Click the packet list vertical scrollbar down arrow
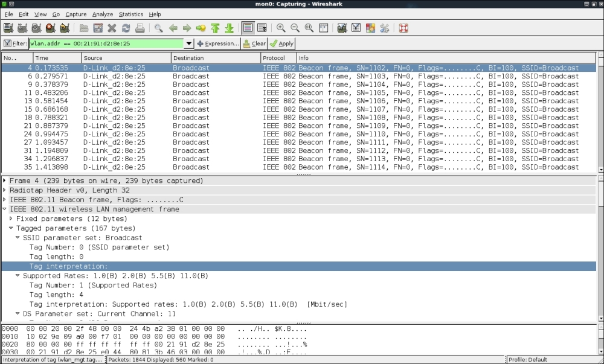This screenshot has height=364, width=604. coord(600,170)
